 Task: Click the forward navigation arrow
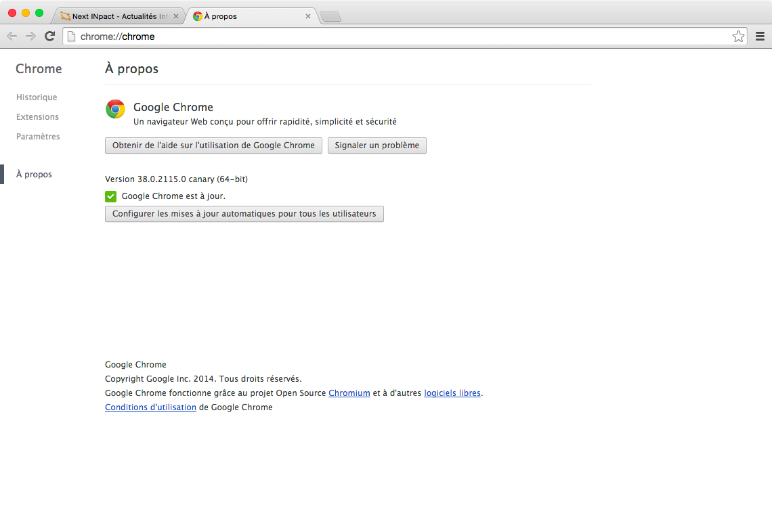[30, 37]
